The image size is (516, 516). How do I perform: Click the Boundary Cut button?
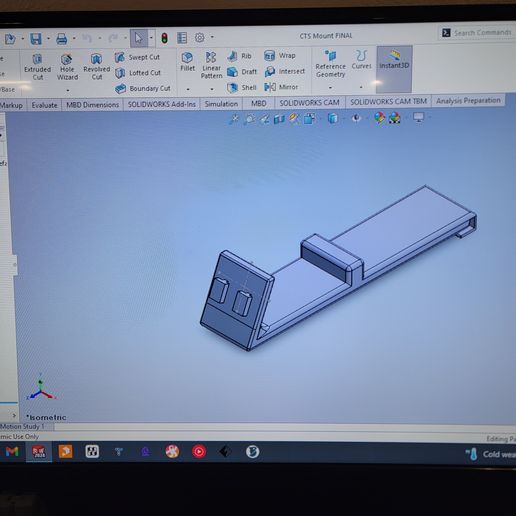pos(143,88)
